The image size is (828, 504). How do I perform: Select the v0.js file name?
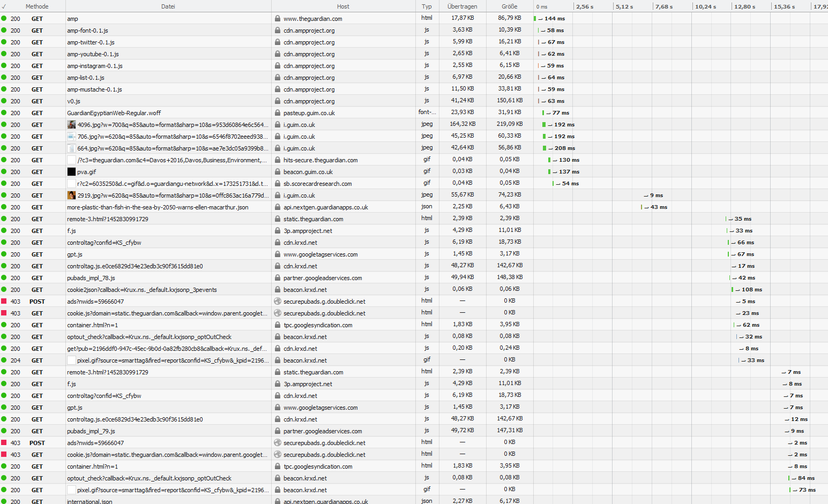[x=73, y=101]
